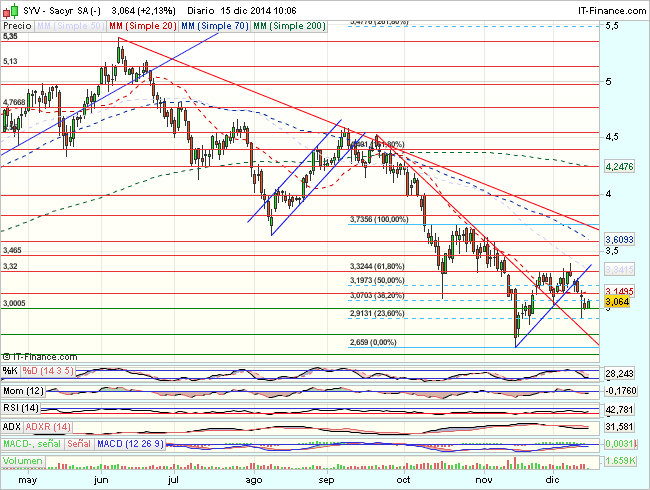Toggle the MM (Simple 70) moving average label
This screenshot has width=650, height=490.
pos(215,26)
